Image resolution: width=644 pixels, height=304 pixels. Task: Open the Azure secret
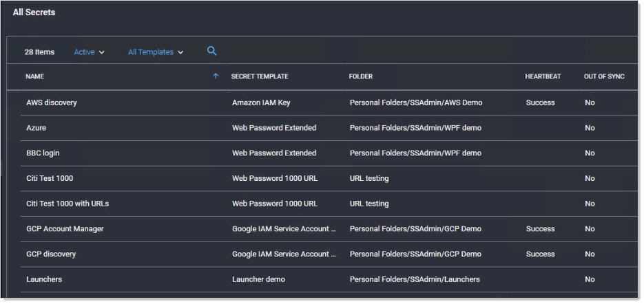[x=37, y=128]
